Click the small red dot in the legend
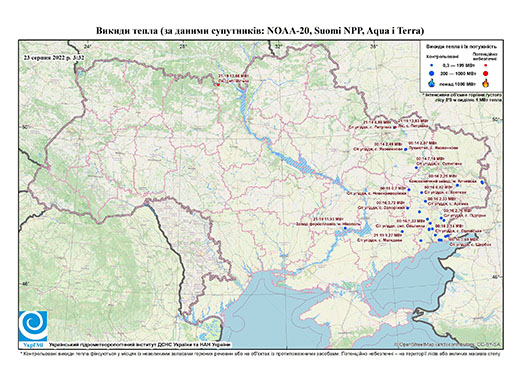520x368 pixels. (x=486, y=66)
